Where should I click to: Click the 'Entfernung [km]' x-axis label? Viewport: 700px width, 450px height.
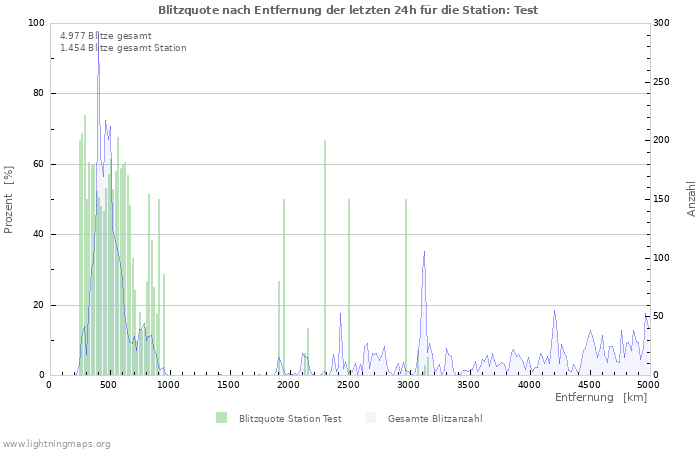[x=600, y=398]
